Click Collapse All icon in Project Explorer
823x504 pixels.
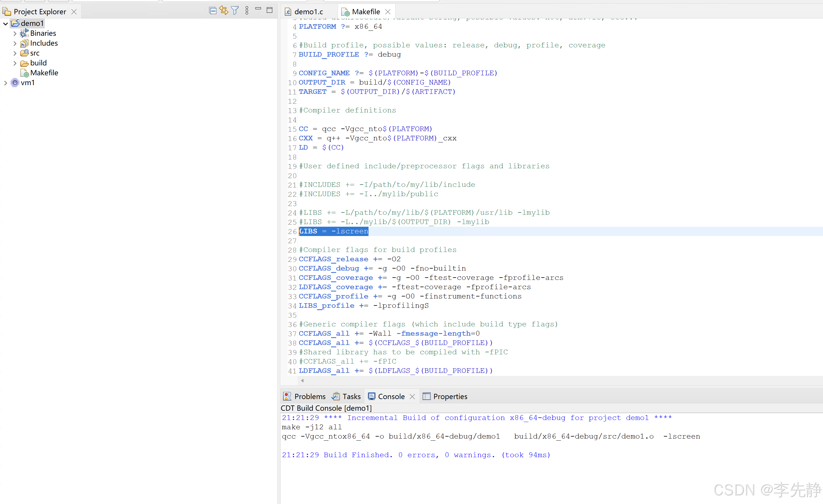[212, 11]
